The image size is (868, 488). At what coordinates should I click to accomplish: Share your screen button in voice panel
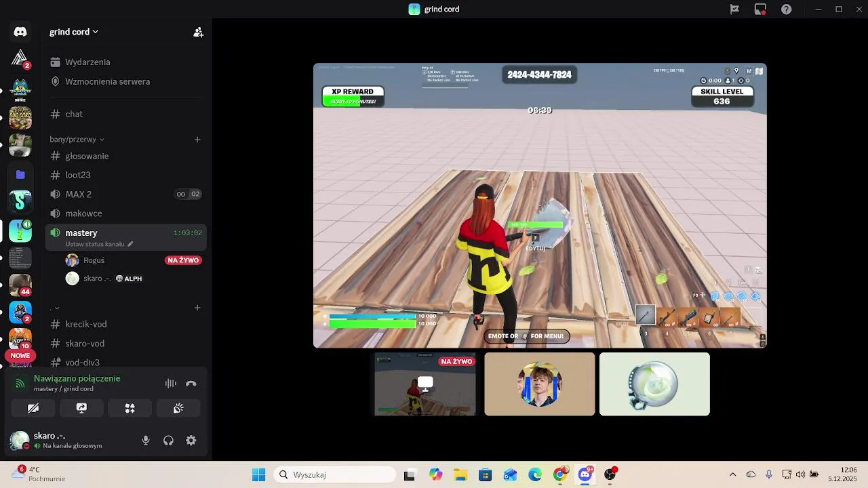81,408
